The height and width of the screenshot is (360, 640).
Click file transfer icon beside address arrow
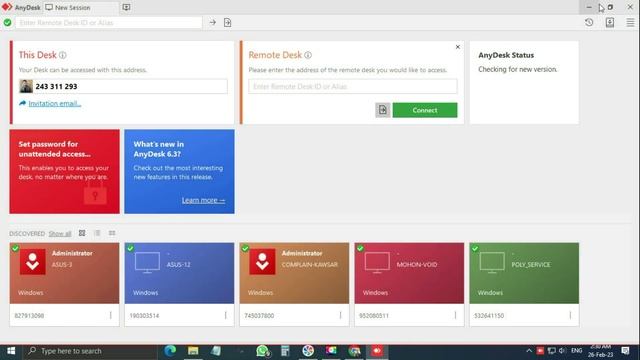pyautogui.click(x=227, y=22)
